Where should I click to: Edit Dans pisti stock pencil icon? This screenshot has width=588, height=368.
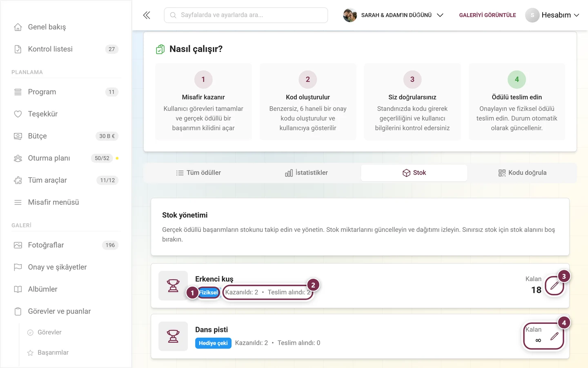[x=554, y=337]
